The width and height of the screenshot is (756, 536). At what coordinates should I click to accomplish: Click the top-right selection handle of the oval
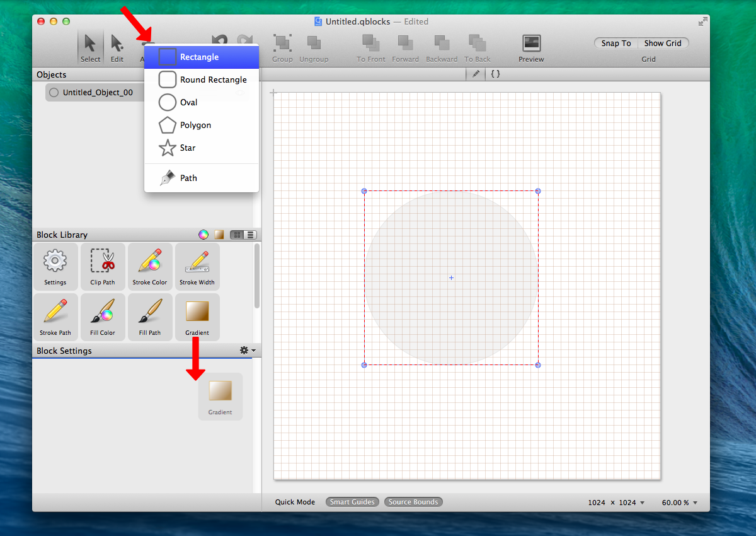(538, 191)
